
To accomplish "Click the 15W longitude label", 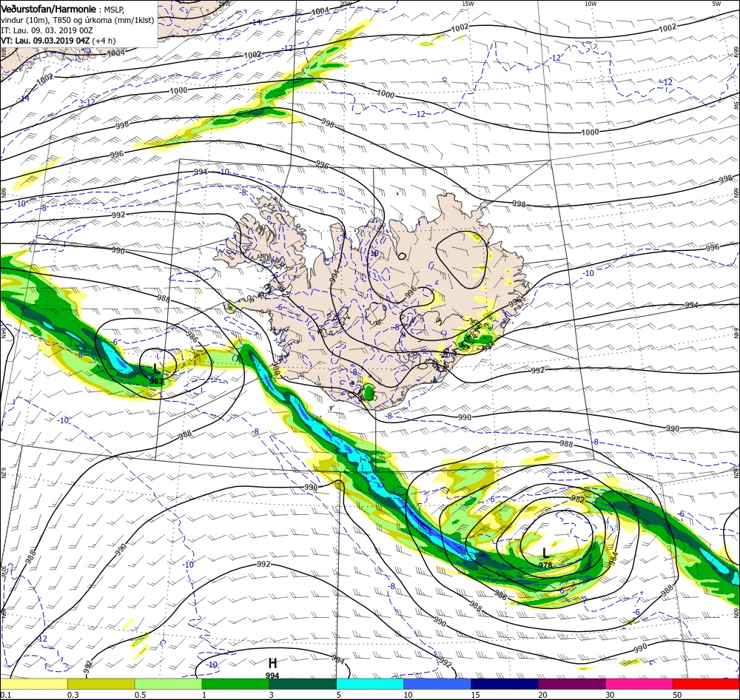I will point(468,4).
